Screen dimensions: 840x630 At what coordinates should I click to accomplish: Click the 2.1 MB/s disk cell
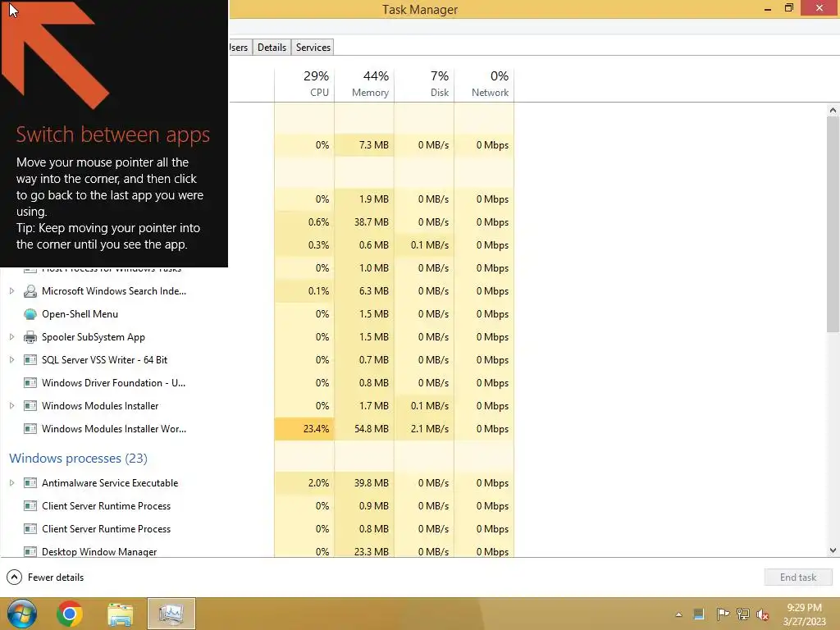(424, 429)
